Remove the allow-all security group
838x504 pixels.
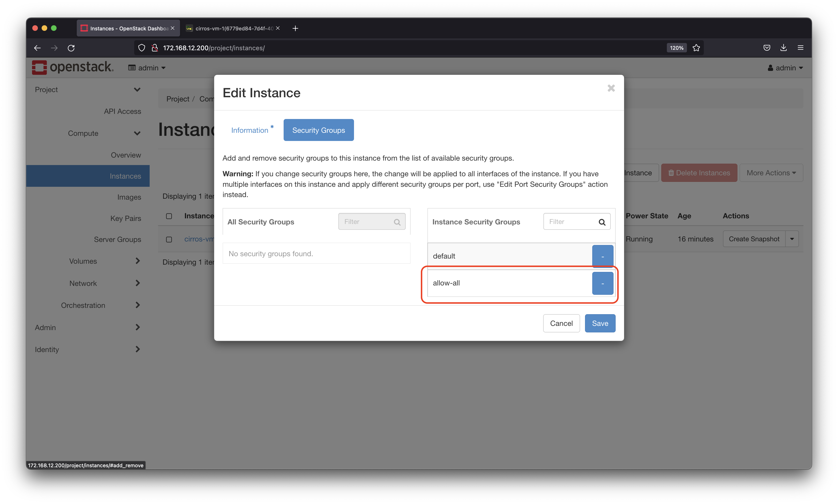[x=603, y=283]
